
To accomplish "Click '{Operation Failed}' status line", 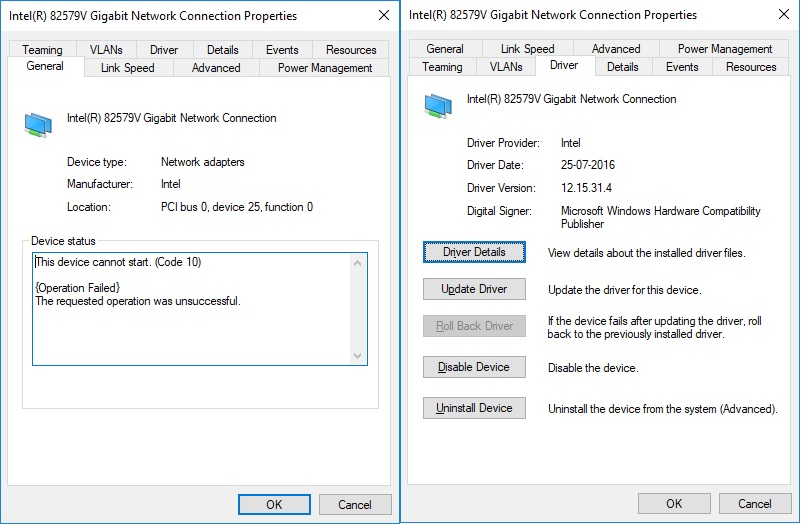I will tap(77, 288).
